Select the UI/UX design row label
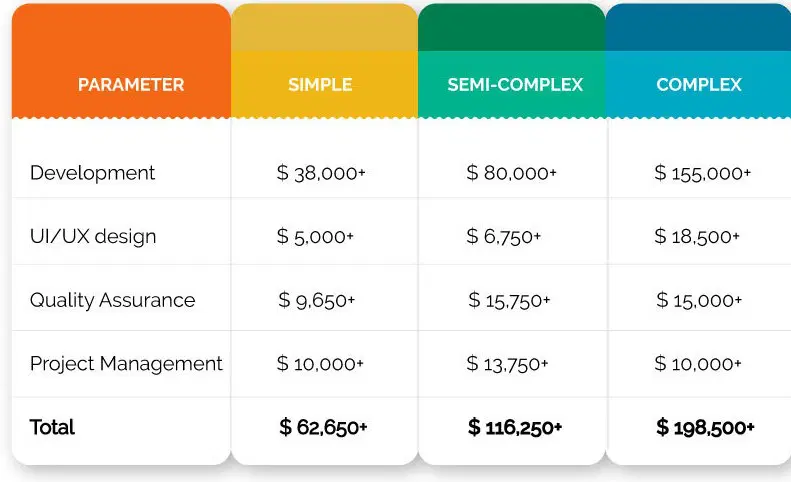Viewport: 791px width, 482px height. pyautogui.click(x=93, y=237)
